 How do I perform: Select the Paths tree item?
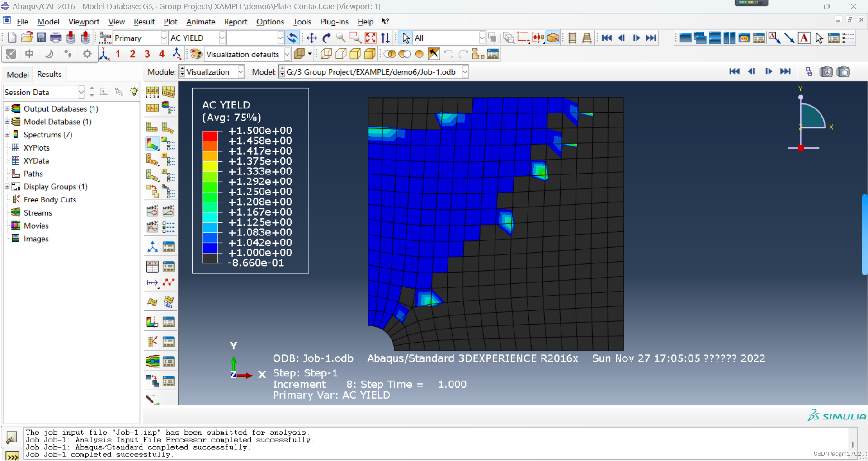pos(33,174)
